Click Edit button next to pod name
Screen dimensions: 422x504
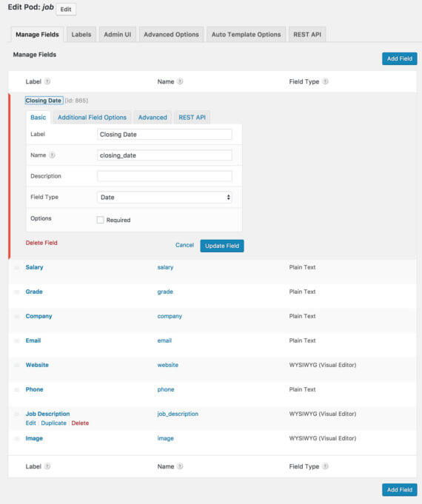[66, 10]
